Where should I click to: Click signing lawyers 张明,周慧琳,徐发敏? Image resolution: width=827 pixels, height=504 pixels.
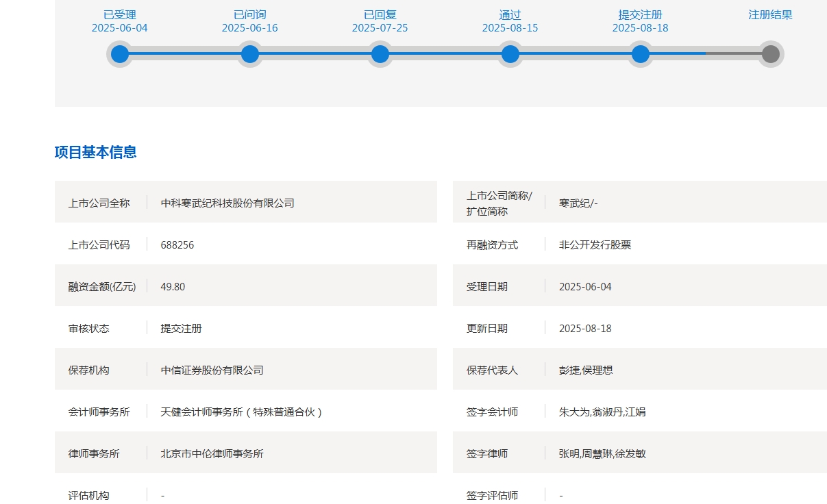point(602,453)
